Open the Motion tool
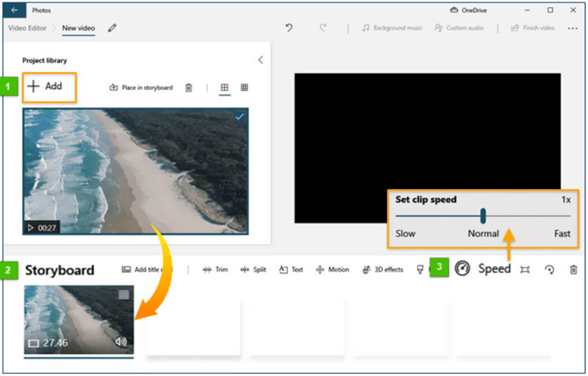Image resolution: width=588 pixels, height=376 pixels. [x=333, y=269]
